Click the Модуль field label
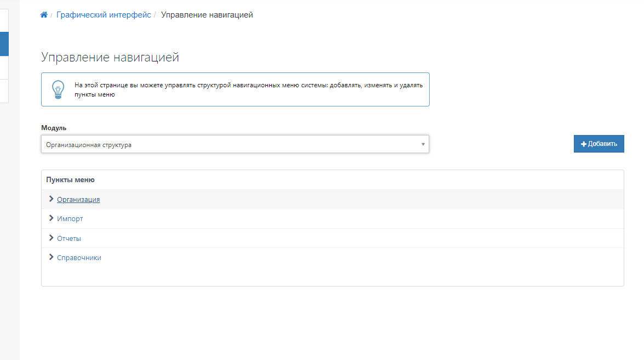This screenshot has height=360, width=644. 54,128
